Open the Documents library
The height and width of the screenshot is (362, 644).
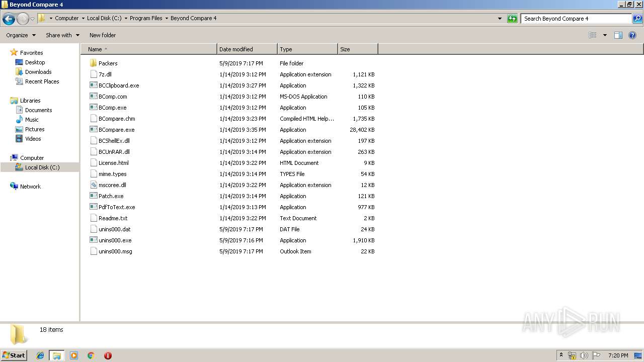(38, 110)
